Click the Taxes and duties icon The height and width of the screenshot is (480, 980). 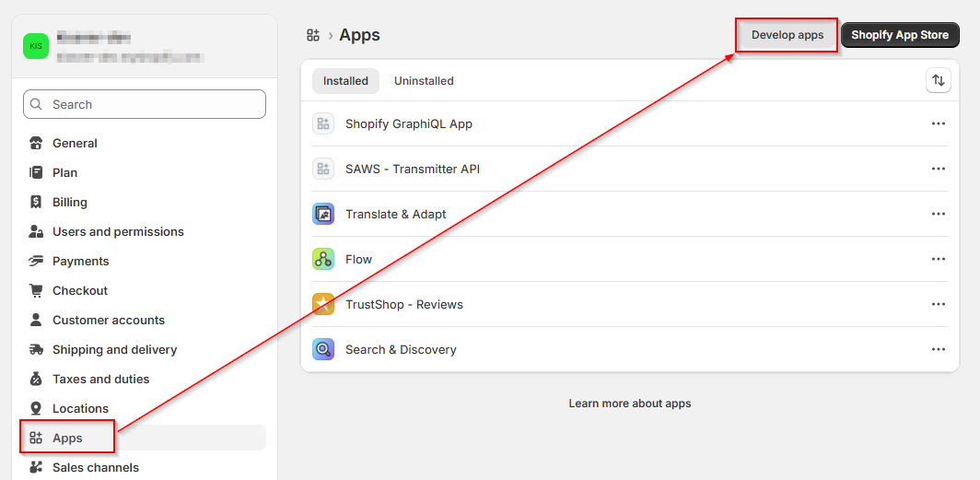pyautogui.click(x=36, y=379)
